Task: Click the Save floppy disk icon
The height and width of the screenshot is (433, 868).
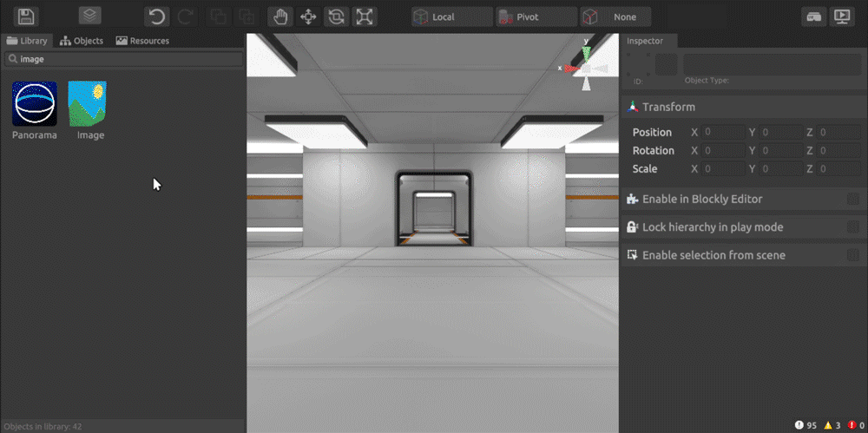Action: [26, 16]
